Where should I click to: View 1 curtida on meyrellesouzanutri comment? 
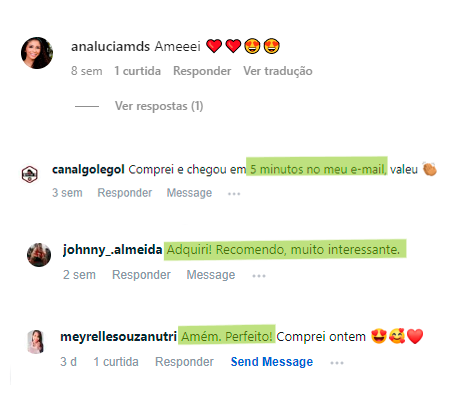[116, 362]
